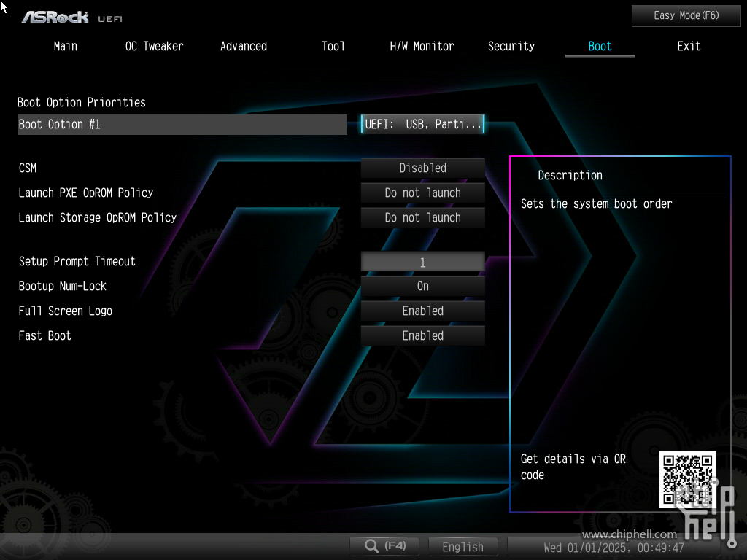Click the English language button
Image resolution: width=747 pixels, height=560 pixels.
462,546
